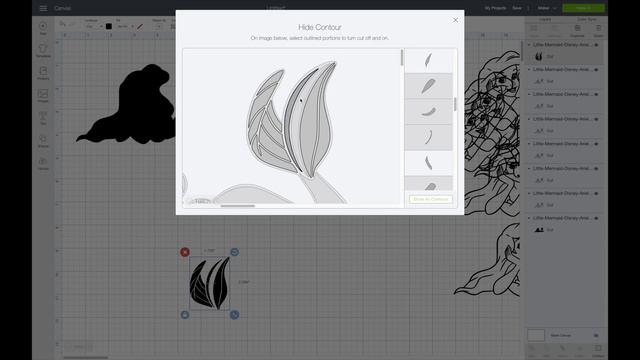Screen dimensions: 640x360
Task: Click the Hide All Contours button
Action: point(431,199)
